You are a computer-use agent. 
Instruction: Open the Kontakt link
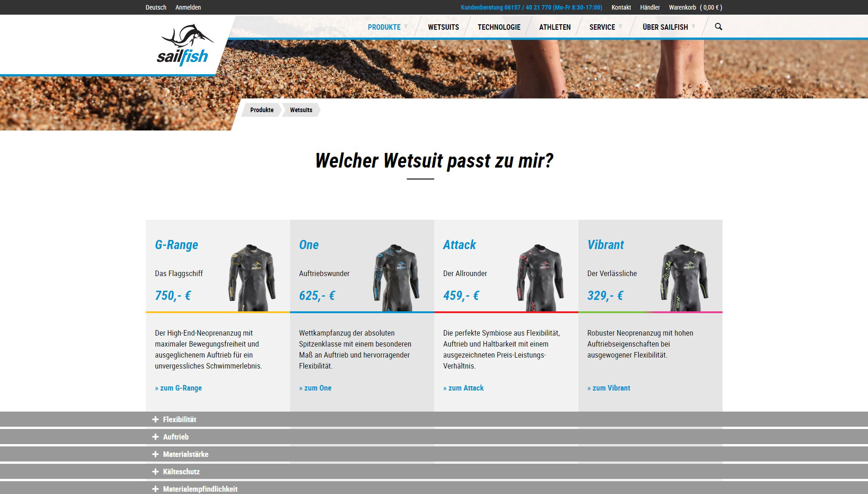click(x=621, y=7)
